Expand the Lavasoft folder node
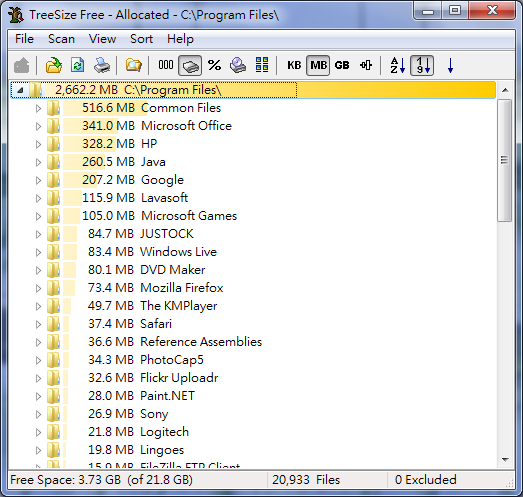The height and width of the screenshot is (497, 523). (38, 198)
